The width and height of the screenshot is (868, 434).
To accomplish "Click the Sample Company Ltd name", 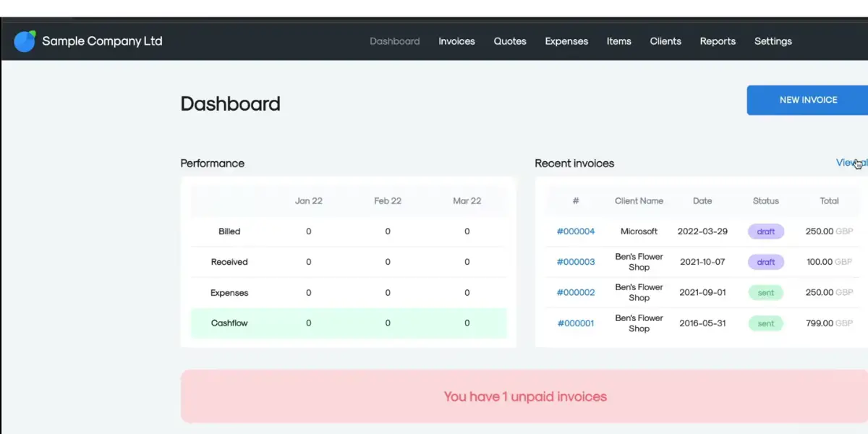I will click(102, 41).
